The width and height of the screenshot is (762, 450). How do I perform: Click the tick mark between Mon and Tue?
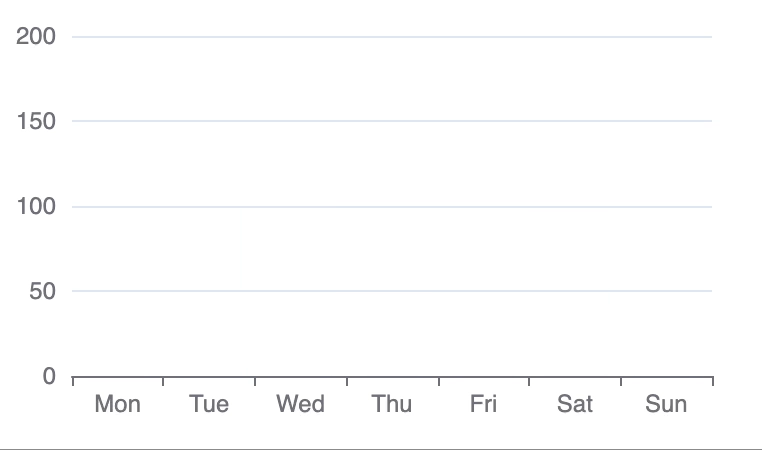[163, 381]
